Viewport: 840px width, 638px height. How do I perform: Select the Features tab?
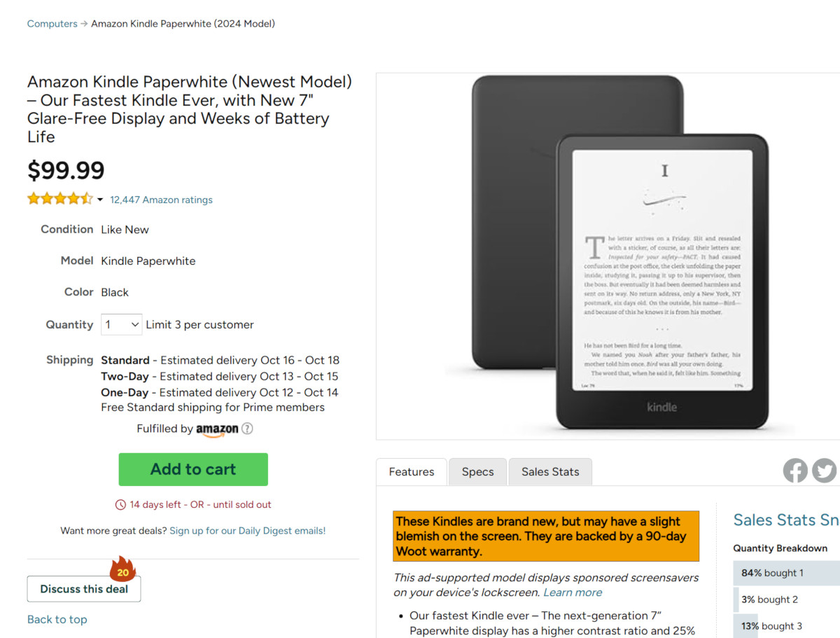click(412, 472)
